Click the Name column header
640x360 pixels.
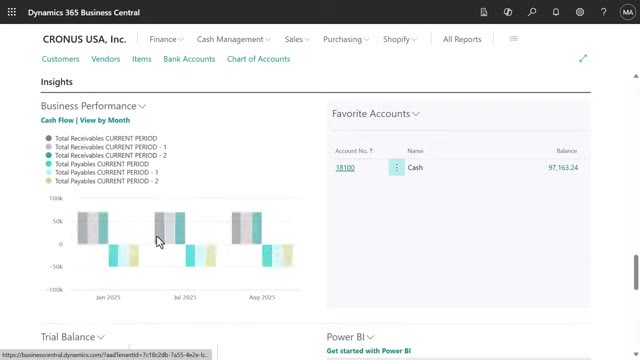point(415,151)
